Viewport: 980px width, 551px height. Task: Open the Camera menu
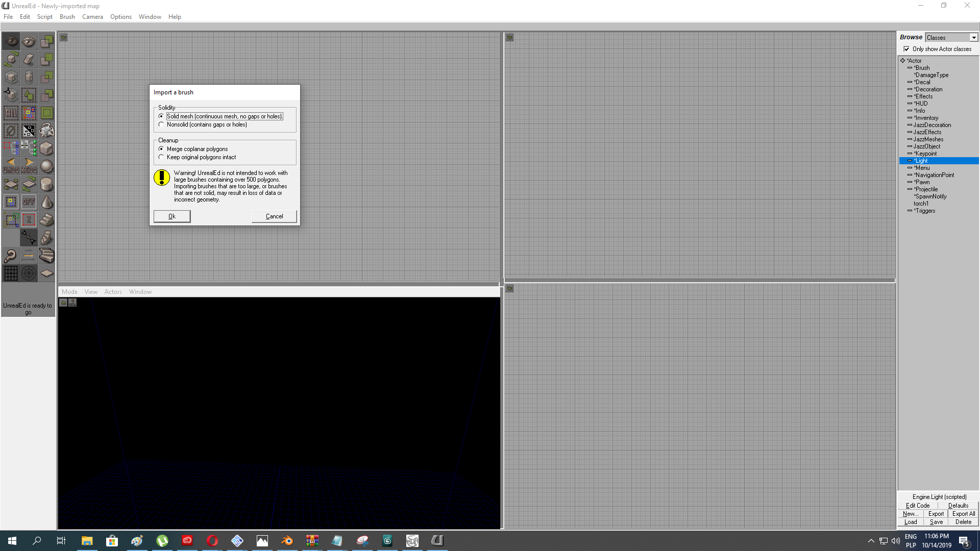(x=92, y=17)
